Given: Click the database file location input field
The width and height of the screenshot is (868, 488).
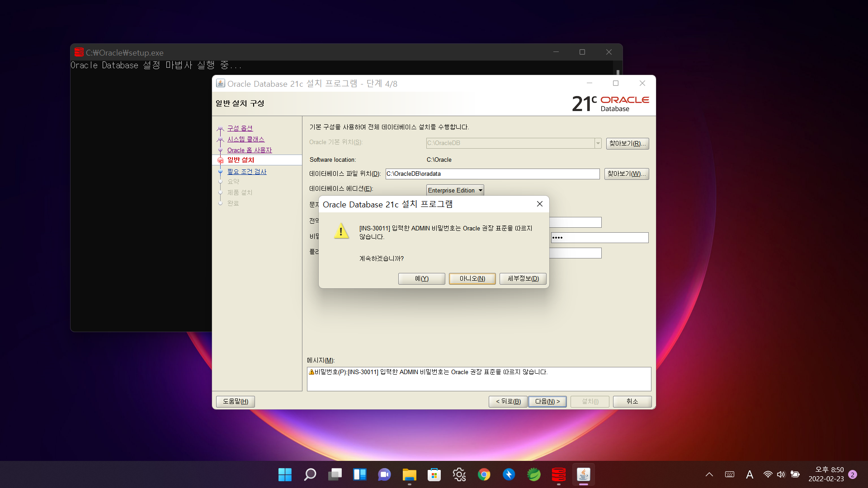Looking at the screenshot, I should pos(492,174).
